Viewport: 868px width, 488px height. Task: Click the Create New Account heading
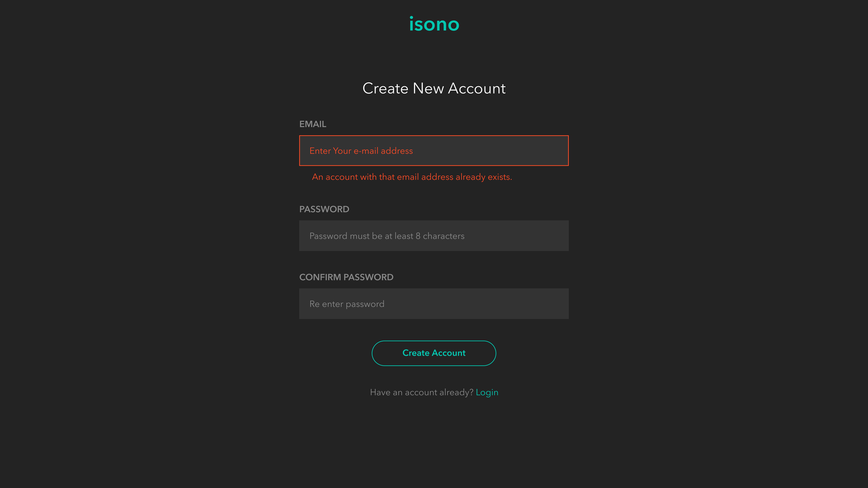(434, 88)
